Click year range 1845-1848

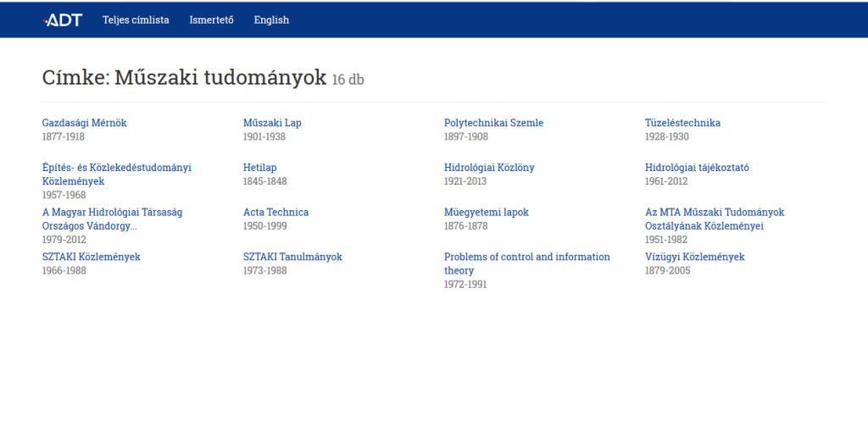click(x=265, y=181)
